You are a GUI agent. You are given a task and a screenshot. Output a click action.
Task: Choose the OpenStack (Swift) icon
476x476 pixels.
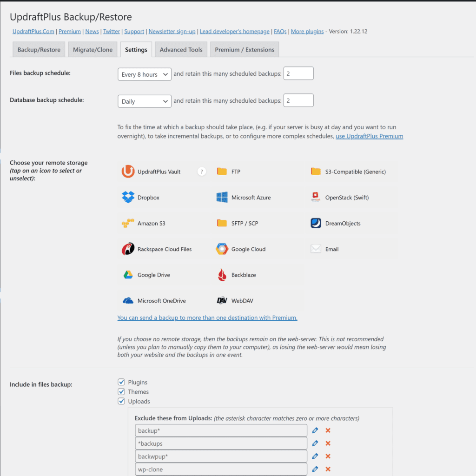[x=316, y=197]
